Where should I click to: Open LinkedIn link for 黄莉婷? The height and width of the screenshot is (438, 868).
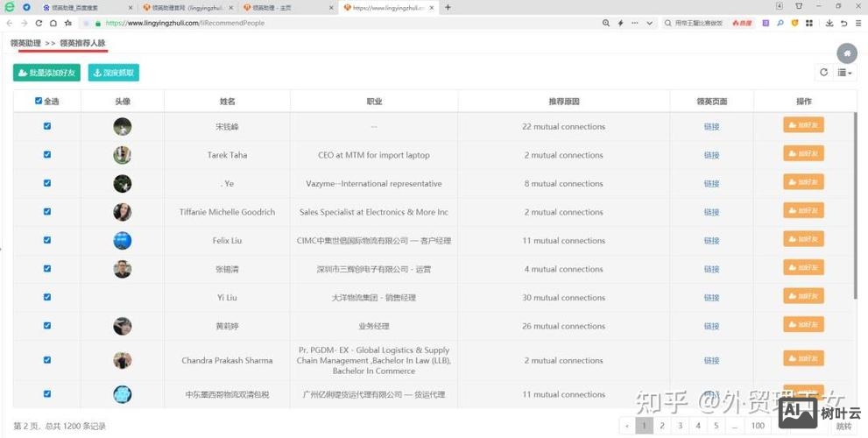[x=711, y=326]
